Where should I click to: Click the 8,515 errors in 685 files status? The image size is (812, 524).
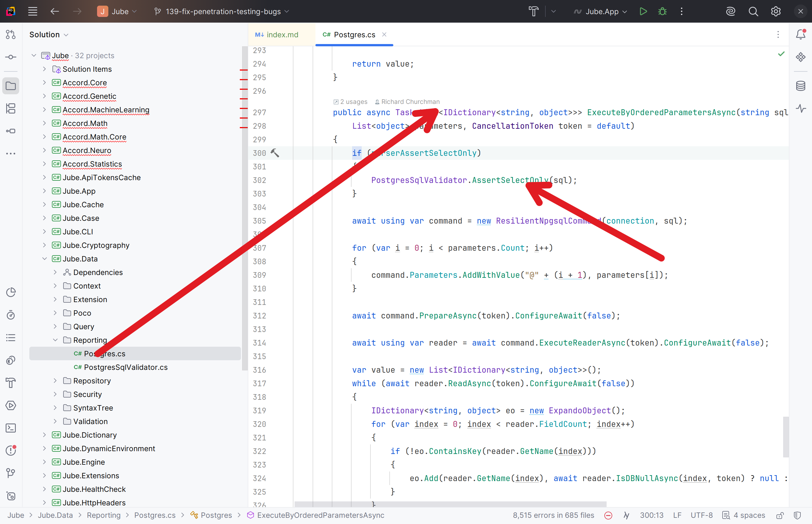(x=554, y=516)
